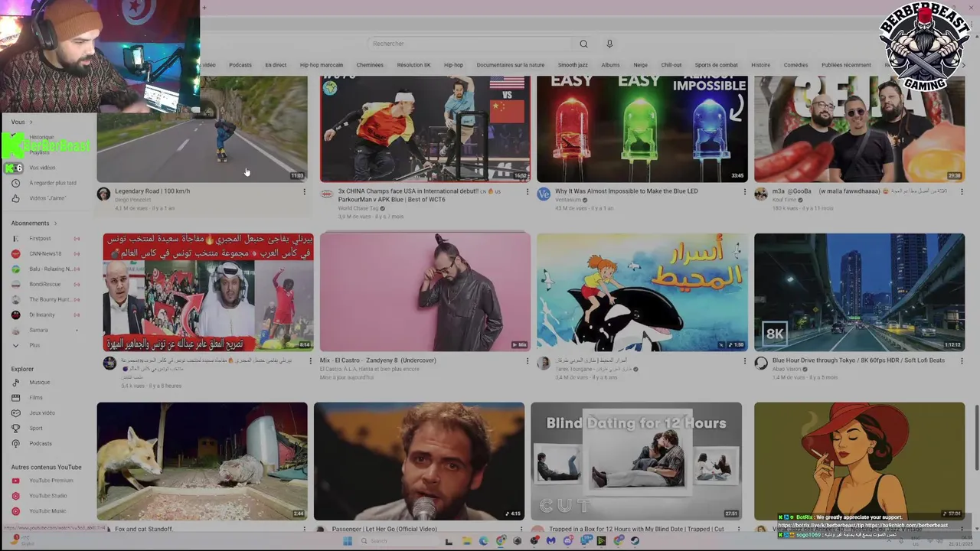
Task: Select the Sports de combat chip
Action: click(x=717, y=65)
